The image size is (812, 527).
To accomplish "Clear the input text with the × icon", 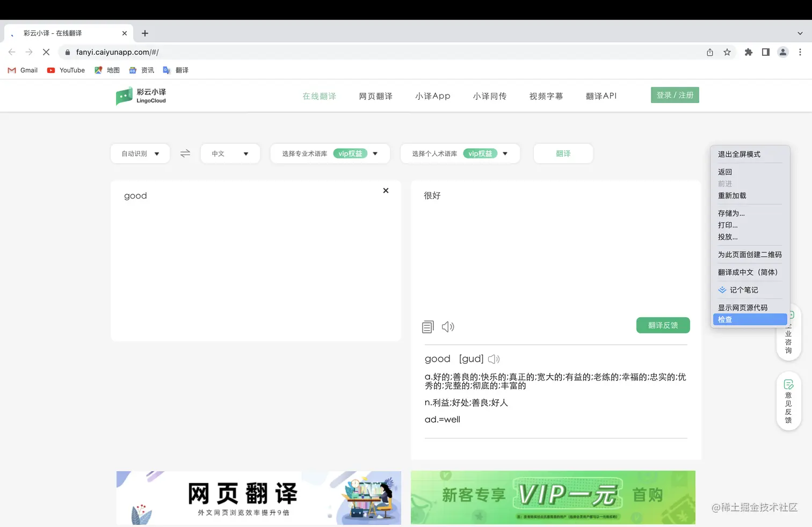I will click(x=386, y=191).
